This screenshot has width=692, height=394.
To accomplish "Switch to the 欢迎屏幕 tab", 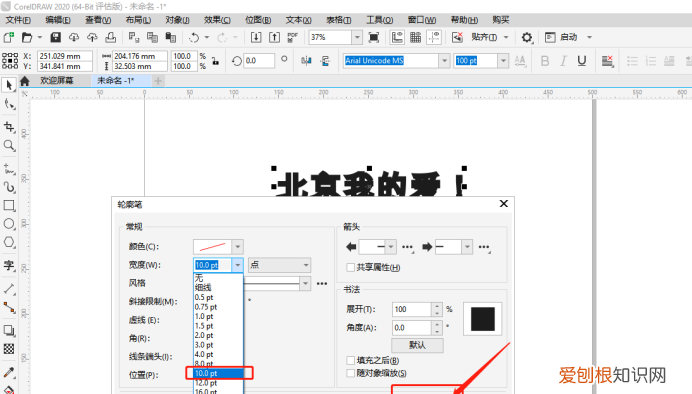I will pyautogui.click(x=56, y=81).
